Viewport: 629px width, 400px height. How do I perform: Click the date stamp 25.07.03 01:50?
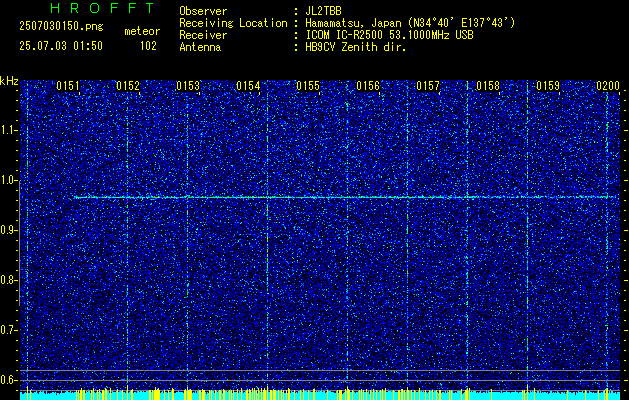point(61,46)
